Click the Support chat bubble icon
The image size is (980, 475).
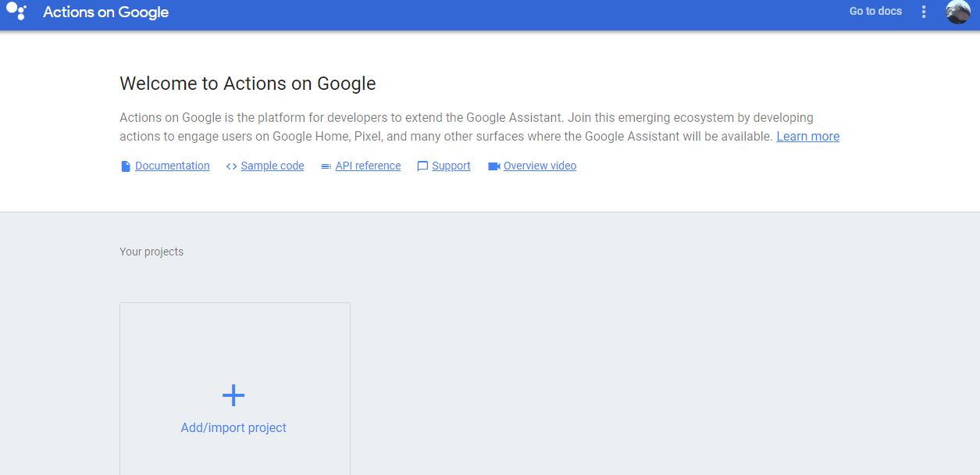coord(422,166)
